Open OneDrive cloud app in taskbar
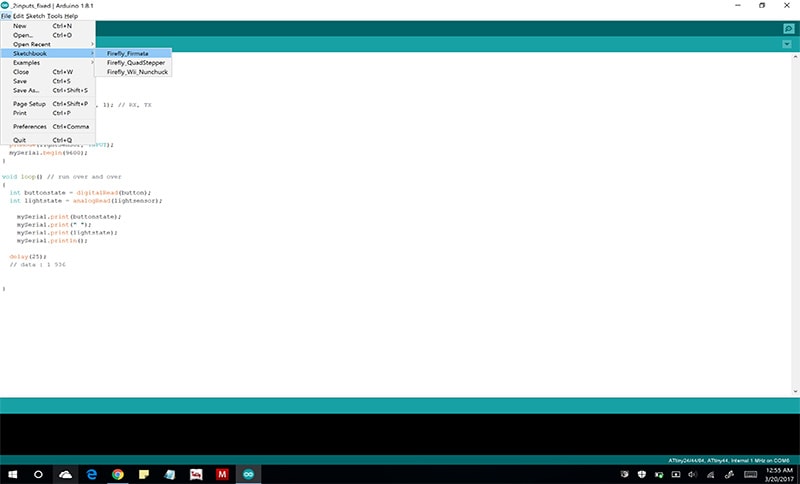Viewport: 800px width, 484px height. coord(65,474)
